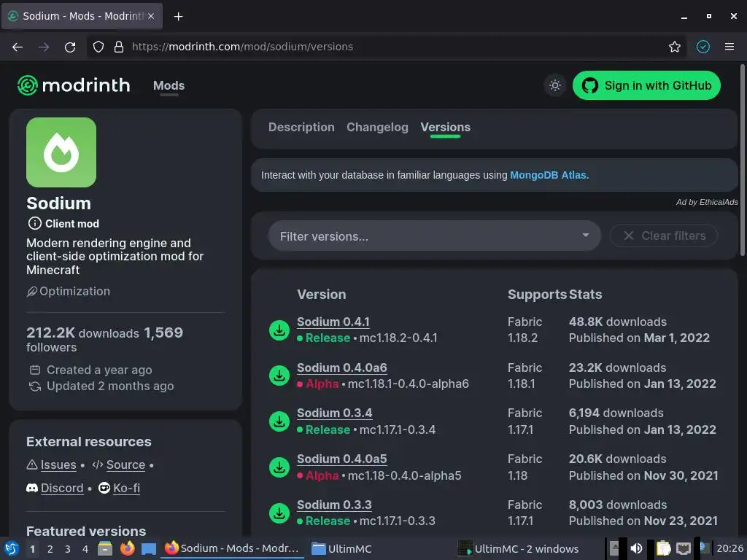
Task: Download Sodium 0.4.0a5 via green icon
Action: pos(279,467)
